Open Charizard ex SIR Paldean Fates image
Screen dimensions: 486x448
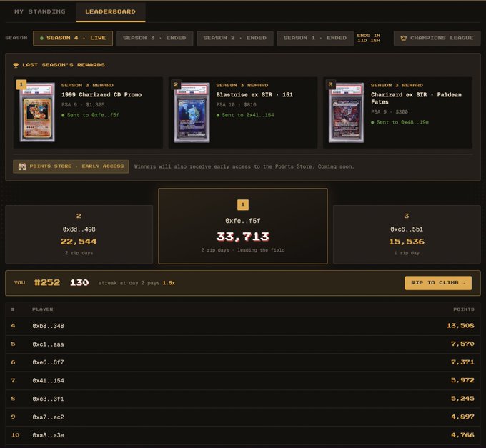tap(347, 112)
